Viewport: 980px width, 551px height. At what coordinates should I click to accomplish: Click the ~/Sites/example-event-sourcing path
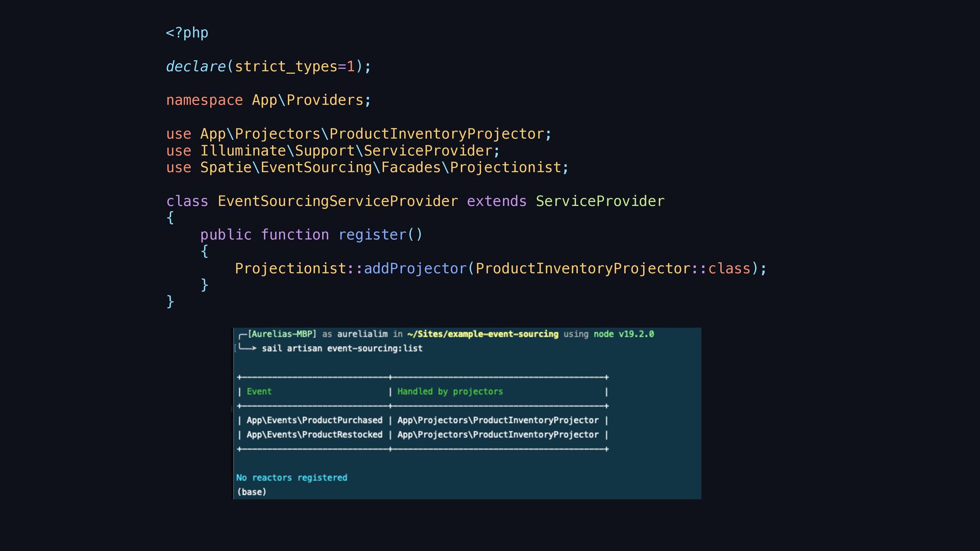click(x=482, y=334)
